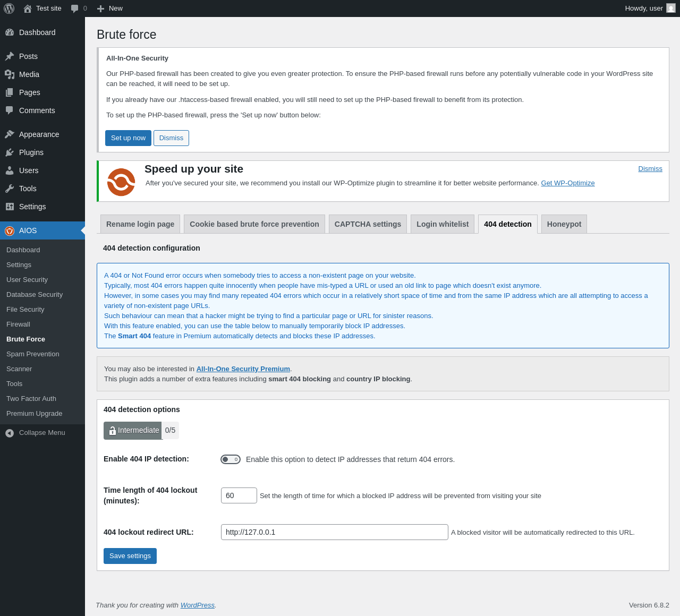This screenshot has height=616, width=680.
Task: Enable the 404 IP detection toggle
Action: point(231,459)
